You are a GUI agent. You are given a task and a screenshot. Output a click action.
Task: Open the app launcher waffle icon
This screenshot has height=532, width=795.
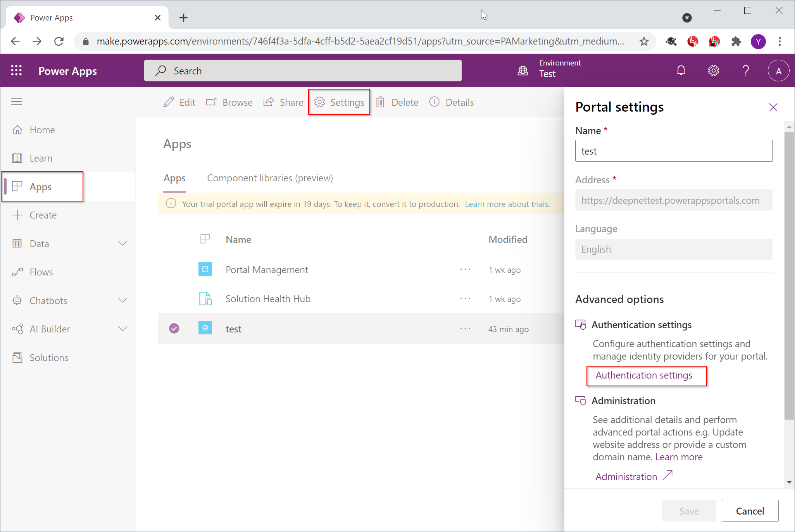click(16, 71)
